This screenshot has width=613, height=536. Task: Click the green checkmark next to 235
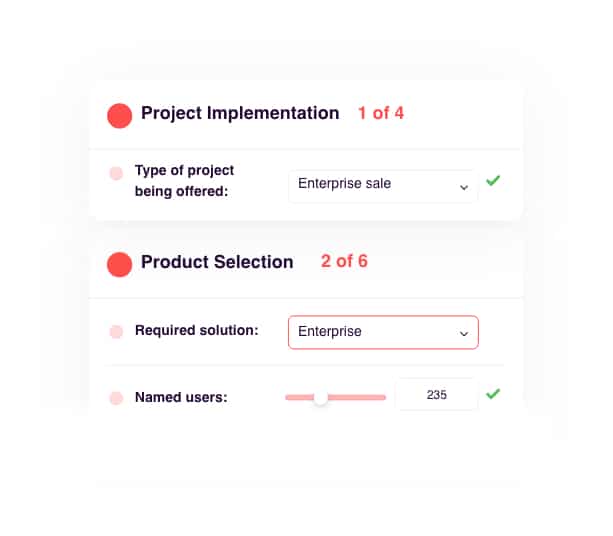(493, 393)
